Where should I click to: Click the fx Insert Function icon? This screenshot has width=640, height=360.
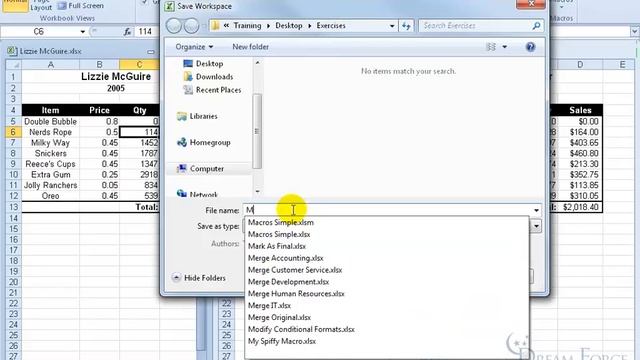coord(127,32)
